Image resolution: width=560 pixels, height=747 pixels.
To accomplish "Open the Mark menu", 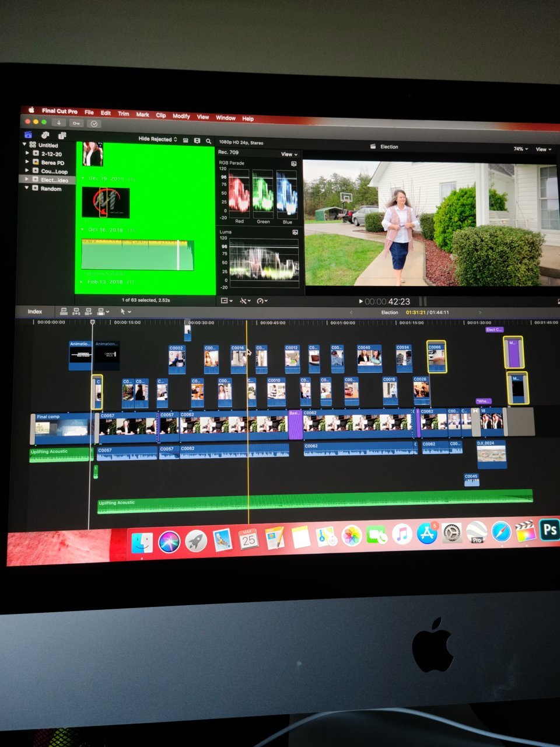I will click(143, 114).
